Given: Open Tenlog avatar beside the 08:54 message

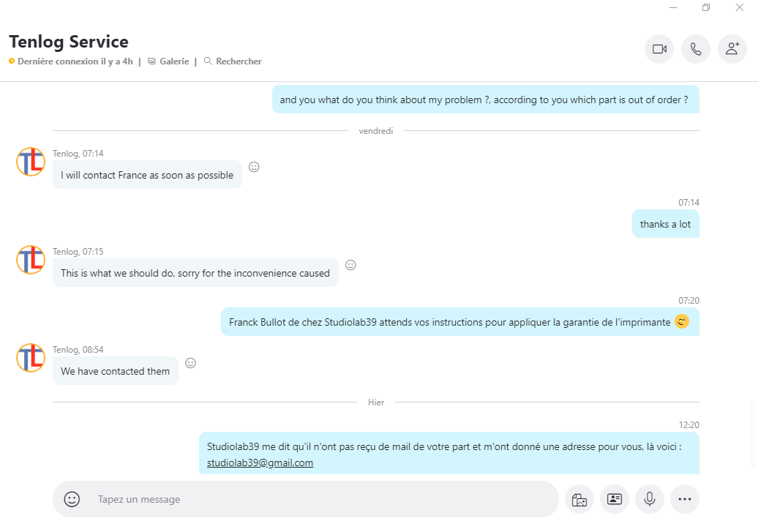Looking at the screenshot, I should point(31,358).
